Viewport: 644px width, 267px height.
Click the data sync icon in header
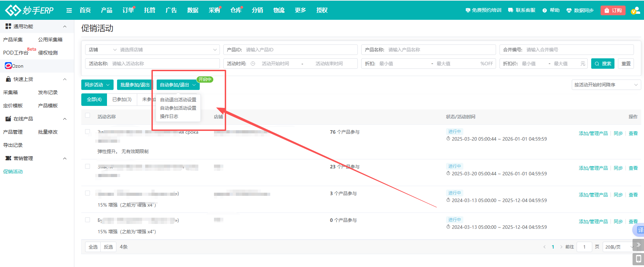coord(569,10)
